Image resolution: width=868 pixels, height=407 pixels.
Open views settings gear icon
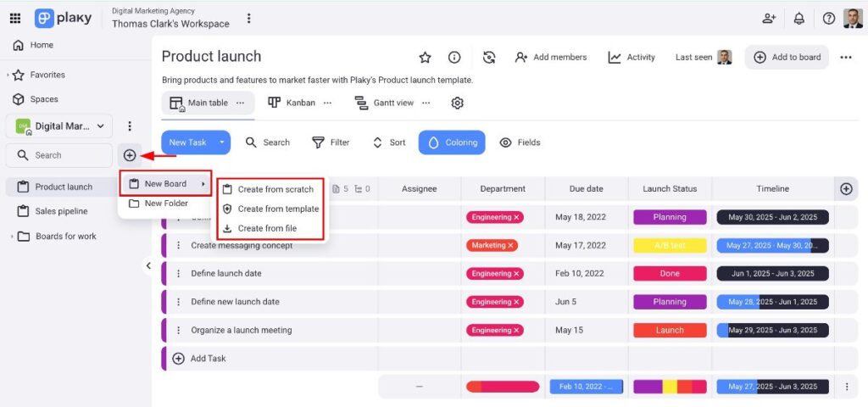[457, 103]
